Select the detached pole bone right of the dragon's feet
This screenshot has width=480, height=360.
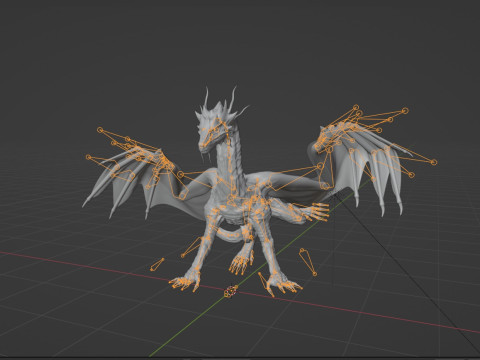308,262
